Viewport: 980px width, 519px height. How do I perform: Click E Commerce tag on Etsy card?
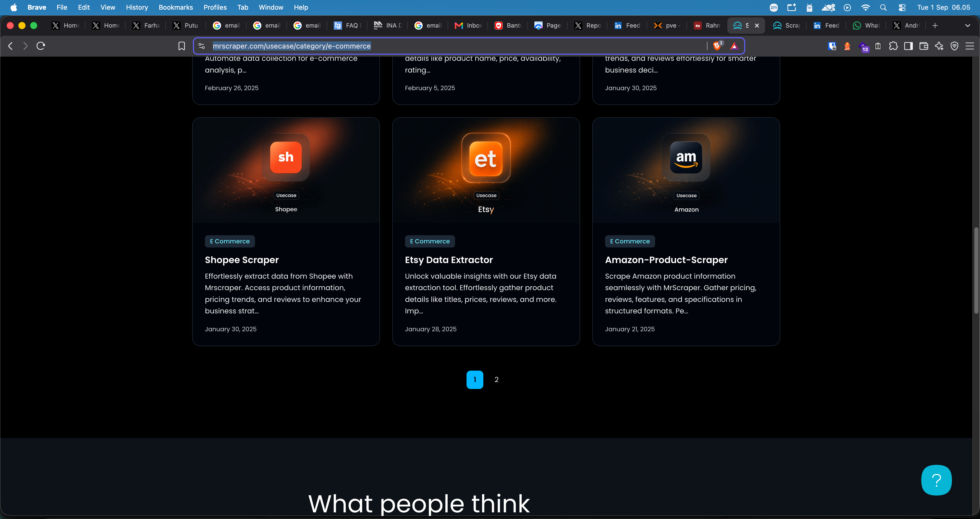coord(430,241)
